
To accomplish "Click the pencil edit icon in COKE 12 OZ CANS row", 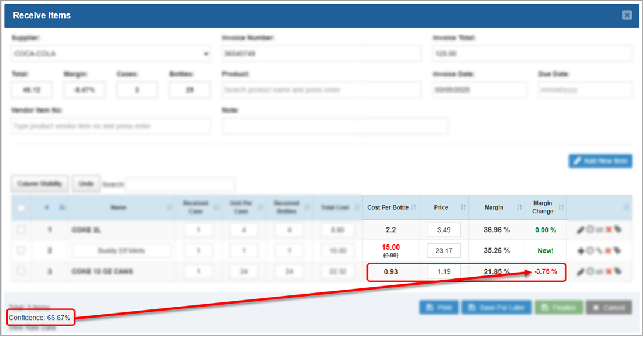I will tap(580, 272).
